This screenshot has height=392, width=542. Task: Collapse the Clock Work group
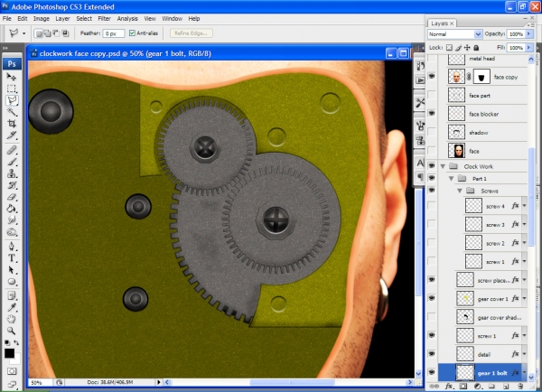click(443, 166)
